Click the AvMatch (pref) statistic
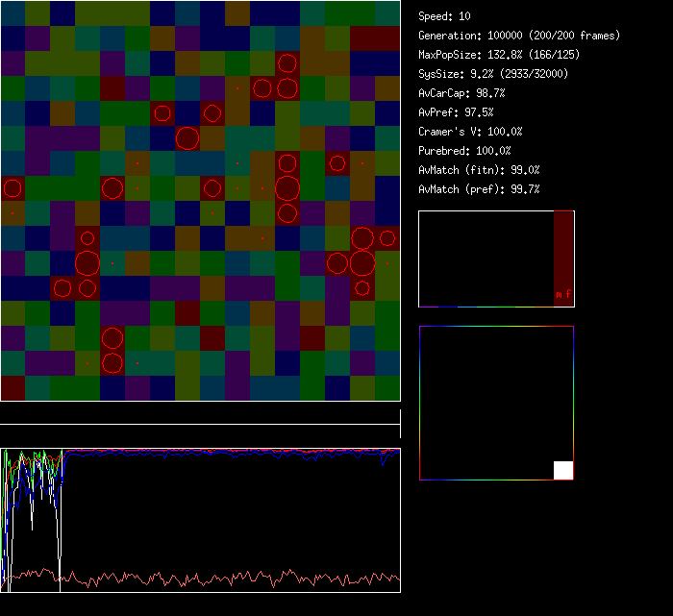Screen dimensions: 673x616 click(479, 189)
